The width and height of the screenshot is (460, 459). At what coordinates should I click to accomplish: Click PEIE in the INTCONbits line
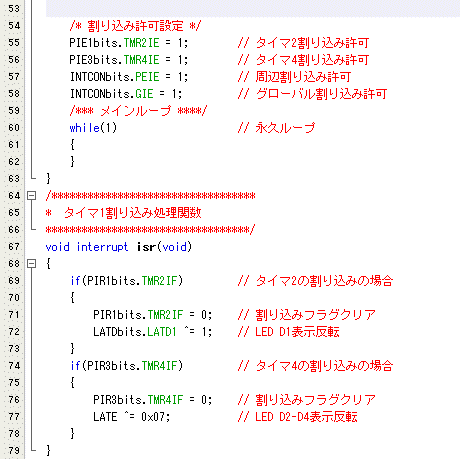[x=147, y=77]
